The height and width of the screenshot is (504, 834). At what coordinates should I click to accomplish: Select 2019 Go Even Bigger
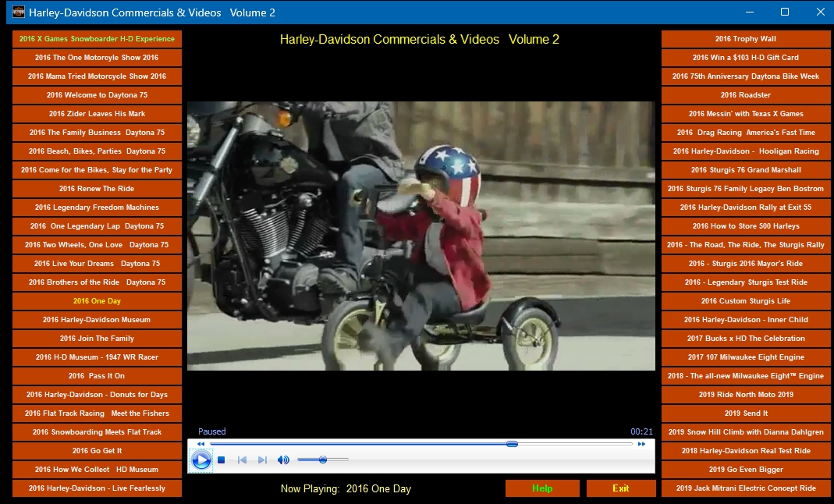tap(746, 470)
